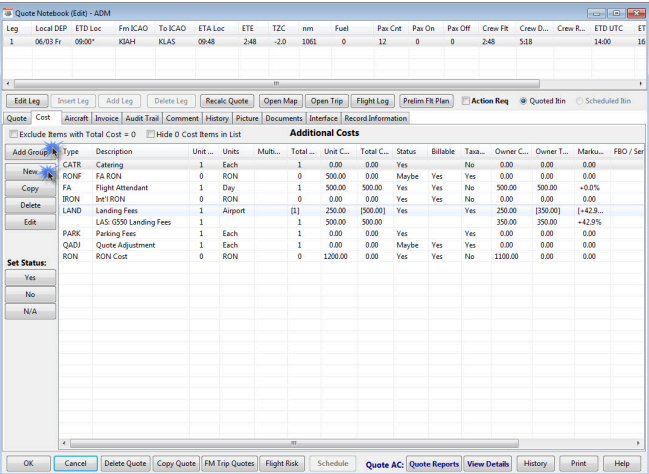Click the Open Trip button

(x=327, y=101)
